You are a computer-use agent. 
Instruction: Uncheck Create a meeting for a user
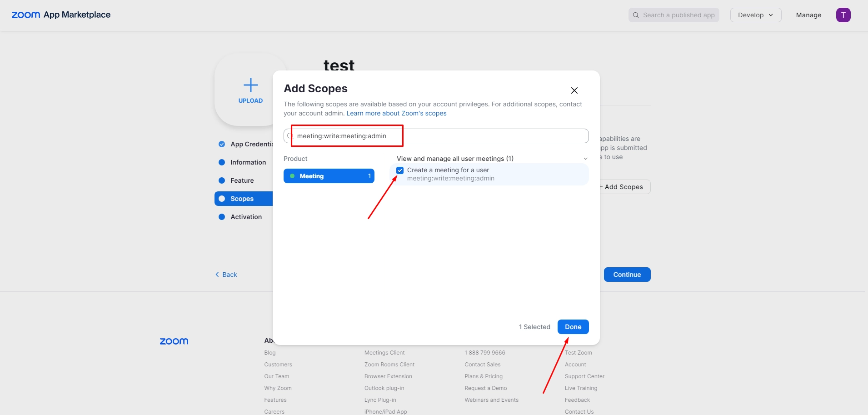click(400, 170)
